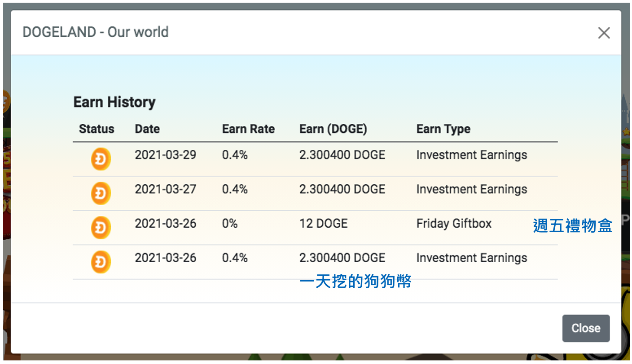Select the Earn Type column header
The height and width of the screenshot is (364, 632).
[x=443, y=129]
